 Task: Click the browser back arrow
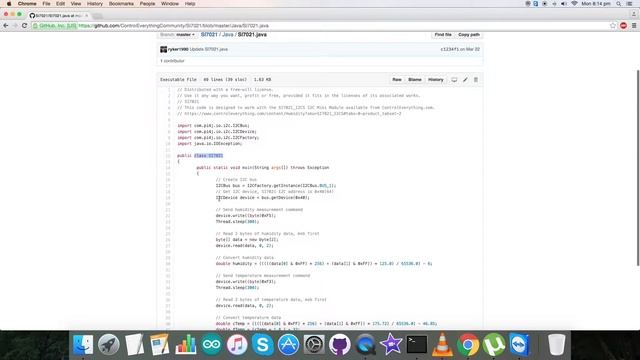tap(6, 25)
